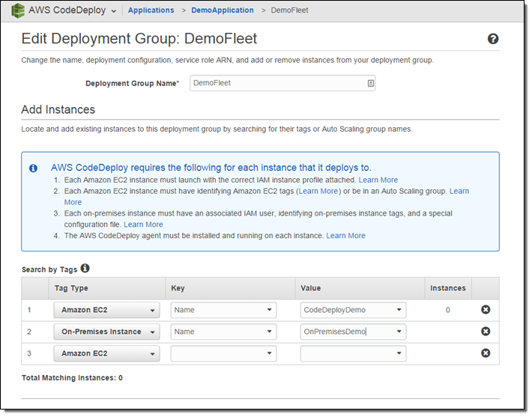The height and width of the screenshot is (417, 532).
Task: Open On-Premises Instance tag type dropdown
Action: pyautogui.click(x=106, y=332)
